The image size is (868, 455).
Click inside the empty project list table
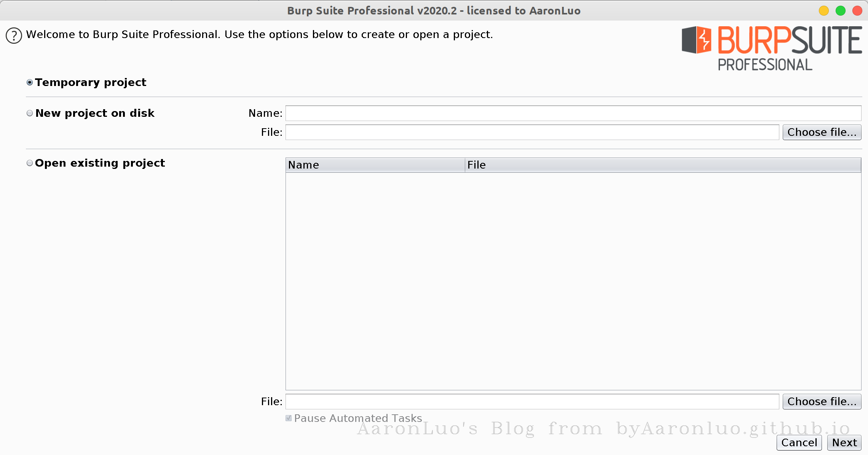pos(573,282)
